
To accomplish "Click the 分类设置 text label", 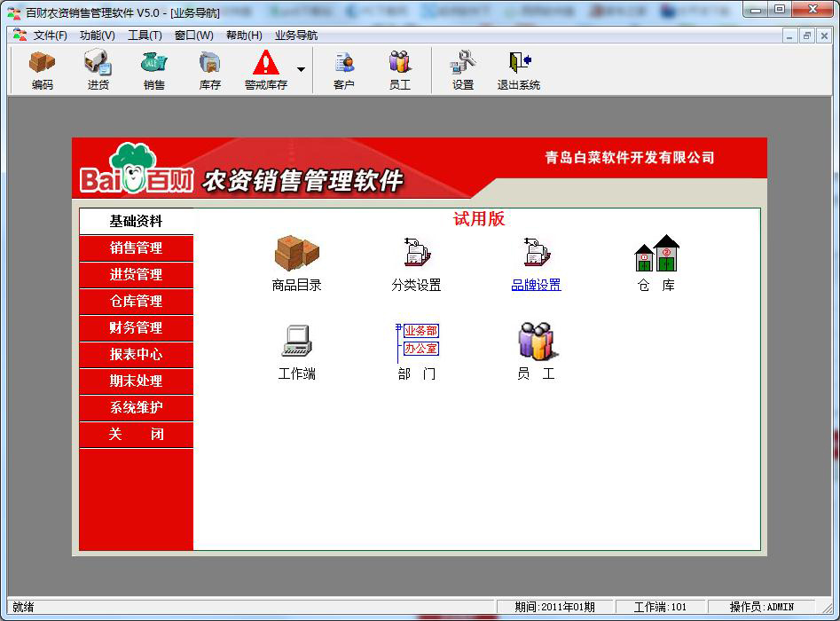I will (x=416, y=285).
